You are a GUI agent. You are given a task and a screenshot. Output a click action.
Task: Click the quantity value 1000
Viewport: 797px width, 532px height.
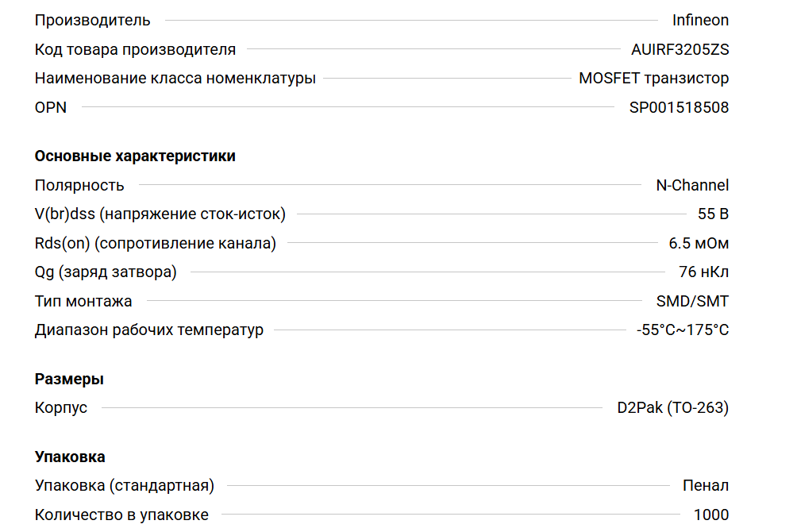point(710,515)
